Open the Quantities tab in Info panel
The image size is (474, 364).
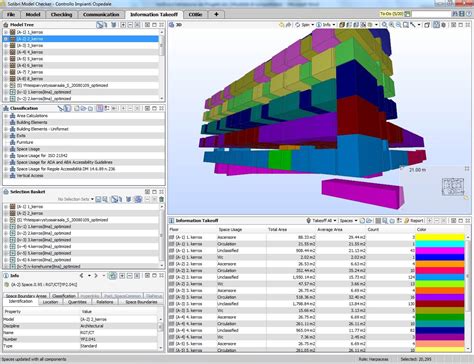[77, 302]
